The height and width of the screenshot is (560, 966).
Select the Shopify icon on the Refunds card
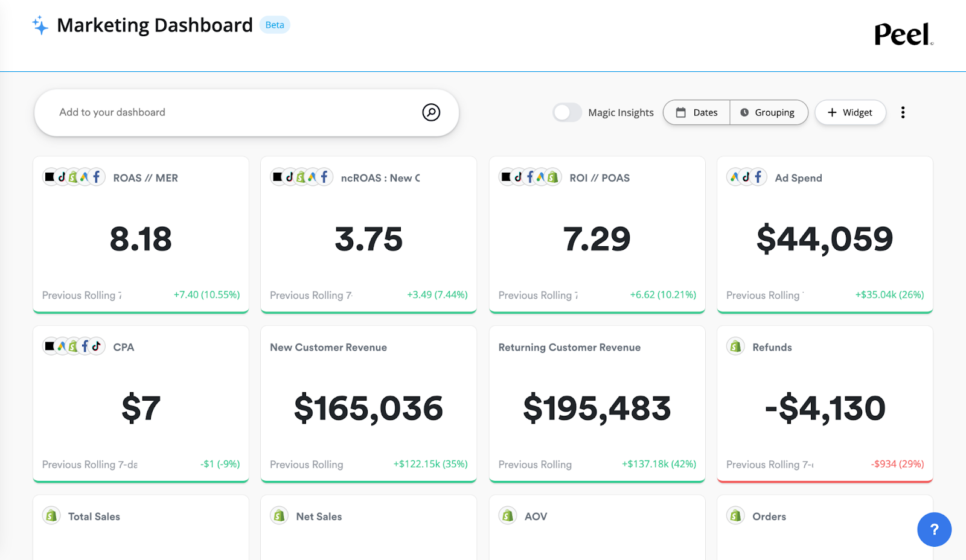pos(735,347)
